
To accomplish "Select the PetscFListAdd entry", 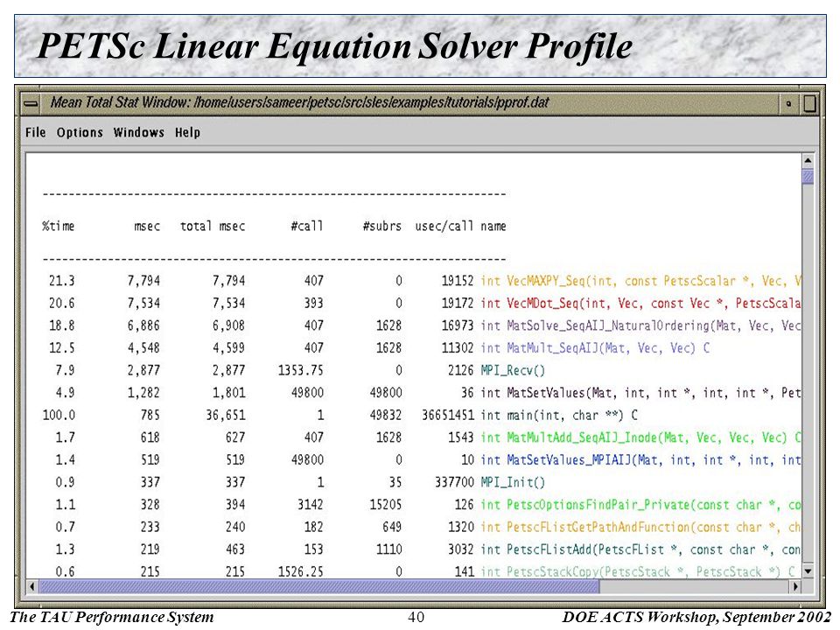I will click(x=640, y=549).
